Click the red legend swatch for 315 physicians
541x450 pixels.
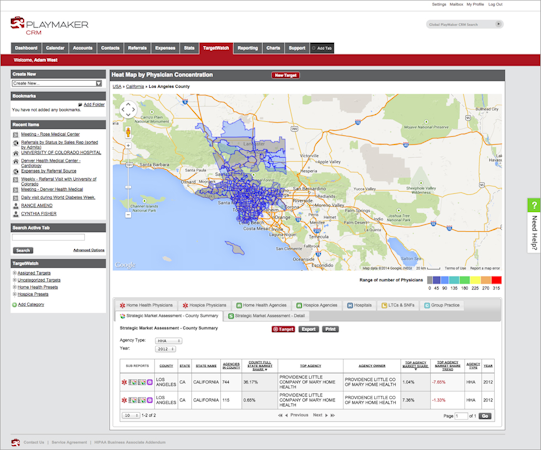click(496, 280)
